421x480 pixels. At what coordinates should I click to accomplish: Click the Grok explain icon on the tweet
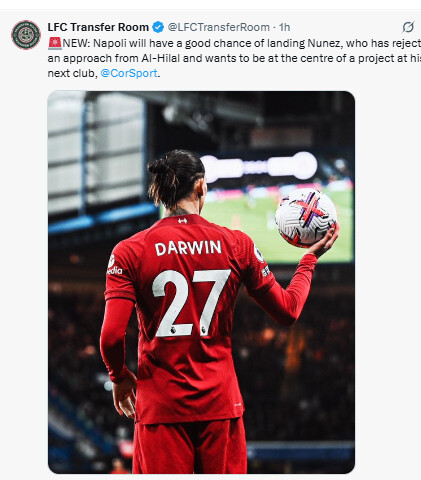(x=408, y=27)
